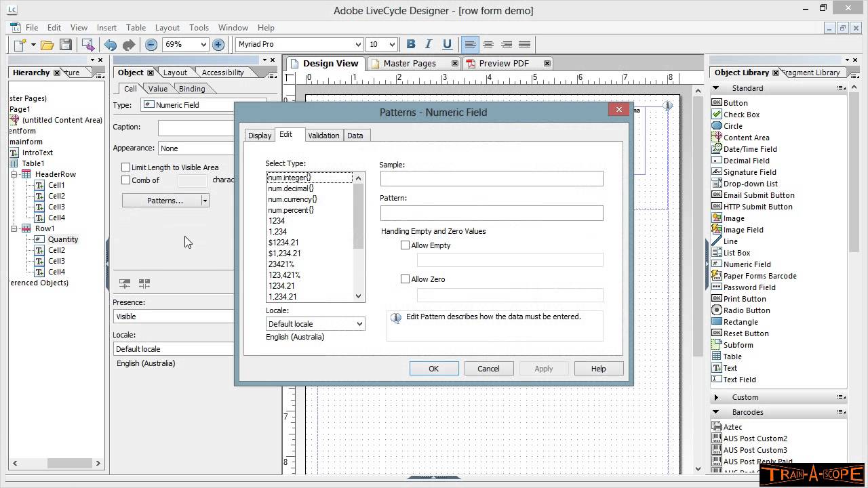Click Cancel in Patterns dialog

click(488, 369)
